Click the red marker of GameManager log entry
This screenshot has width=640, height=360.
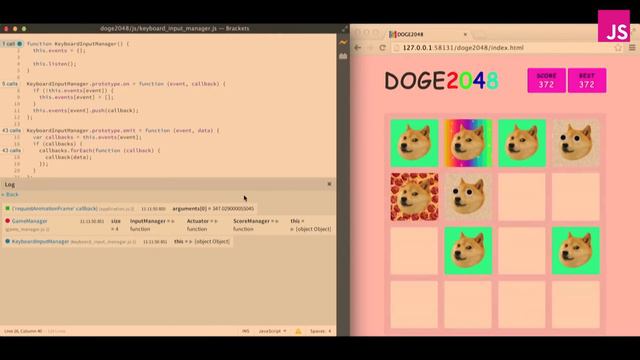click(7, 221)
